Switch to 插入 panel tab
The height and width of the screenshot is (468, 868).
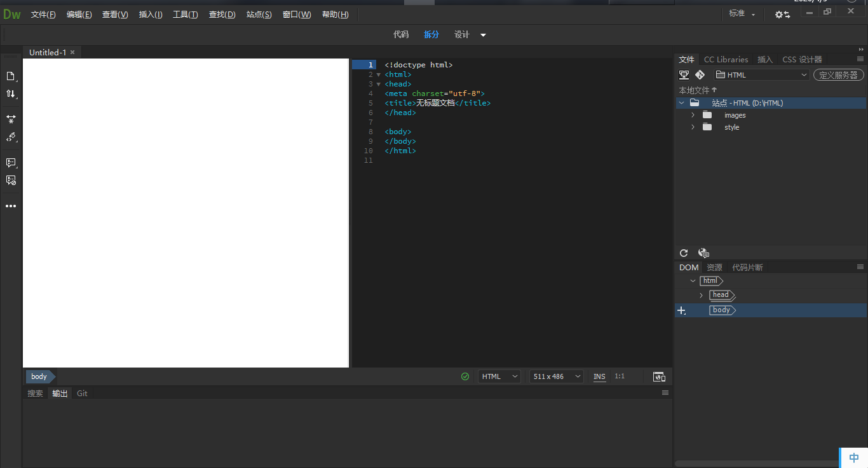765,59
